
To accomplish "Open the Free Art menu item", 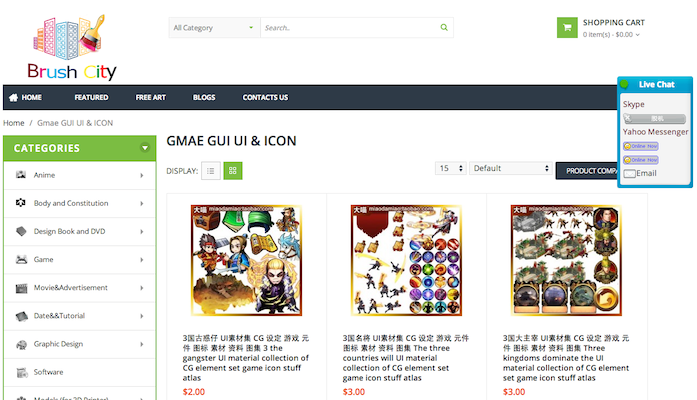I will click(151, 97).
